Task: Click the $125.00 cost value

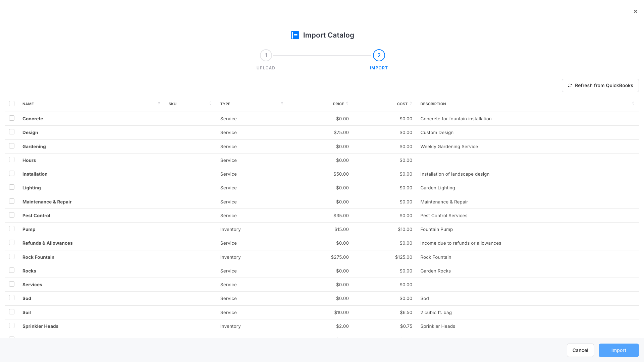Action: [404, 257]
